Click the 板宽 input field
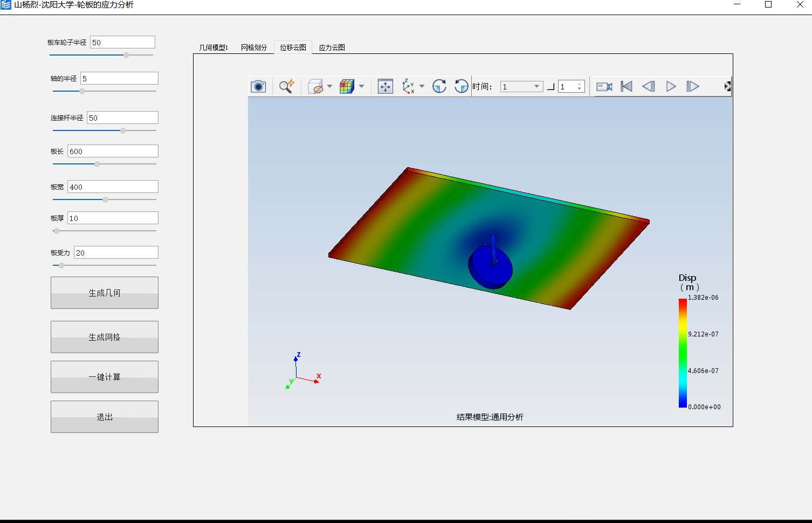Image resolution: width=812 pixels, height=523 pixels. pyautogui.click(x=113, y=187)
